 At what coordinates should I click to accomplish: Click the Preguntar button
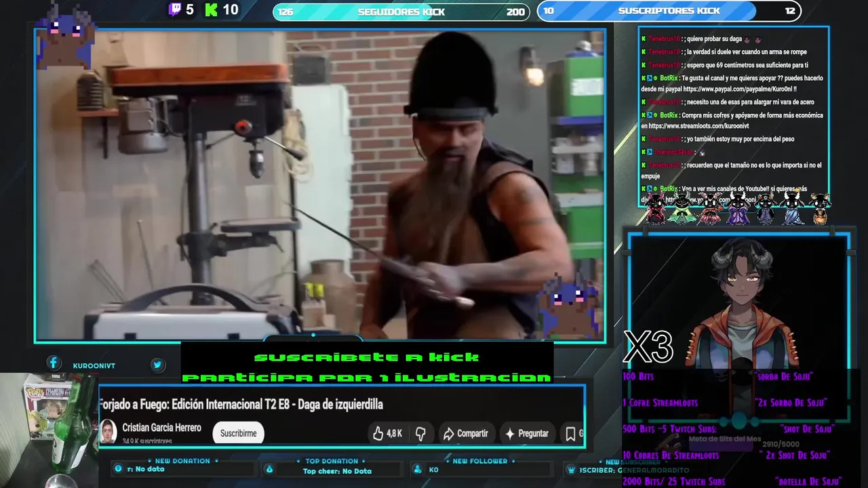pos(527,434)
